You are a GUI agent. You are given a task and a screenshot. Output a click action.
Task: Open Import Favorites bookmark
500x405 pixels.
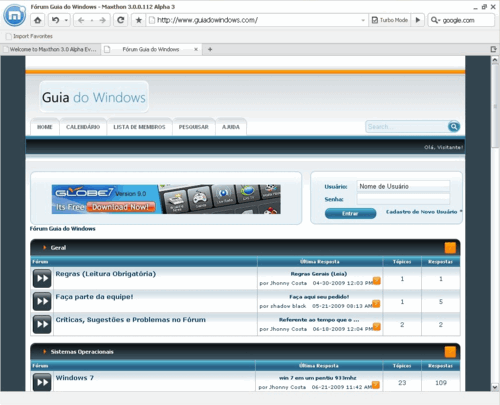[x=29, y=36]
